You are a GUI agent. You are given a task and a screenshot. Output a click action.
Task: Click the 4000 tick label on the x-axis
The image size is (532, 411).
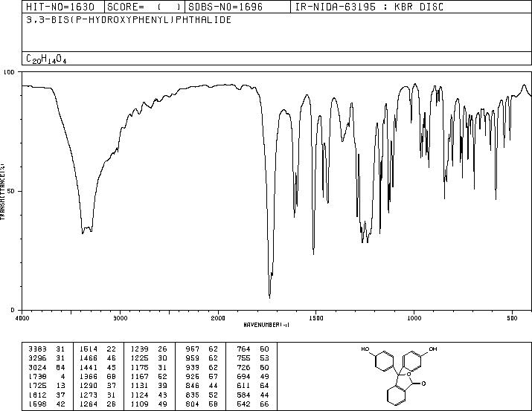pyautogui.click(x=22, y=318)
